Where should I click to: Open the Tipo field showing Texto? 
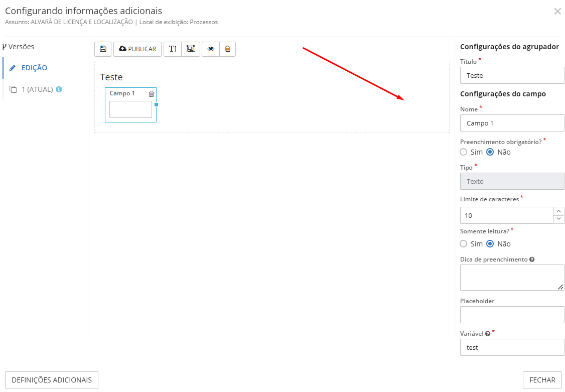[512, 181]
